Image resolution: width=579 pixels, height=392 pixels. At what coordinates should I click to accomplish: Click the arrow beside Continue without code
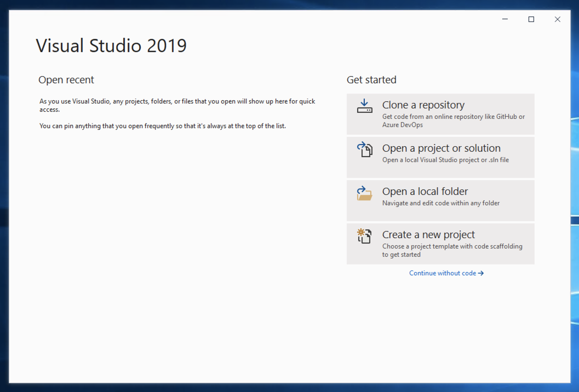(x=481, y=273)
